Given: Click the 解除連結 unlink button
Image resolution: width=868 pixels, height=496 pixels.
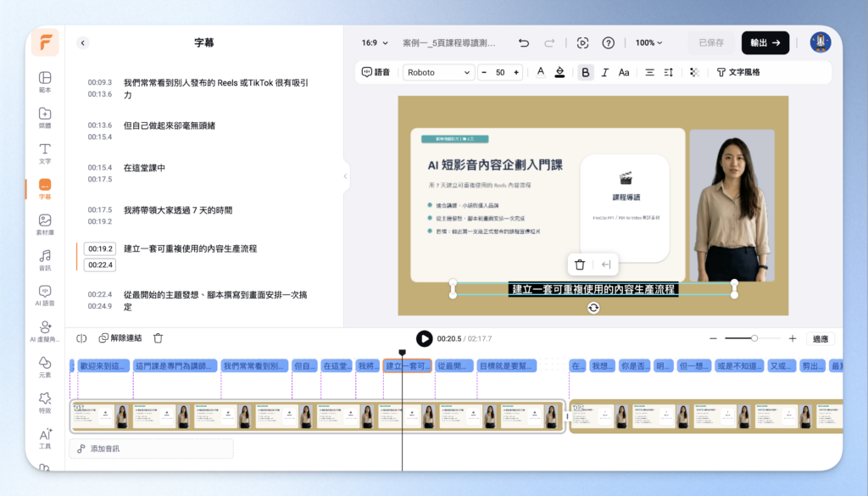Looking at the screenshot, I should point(120,338).
